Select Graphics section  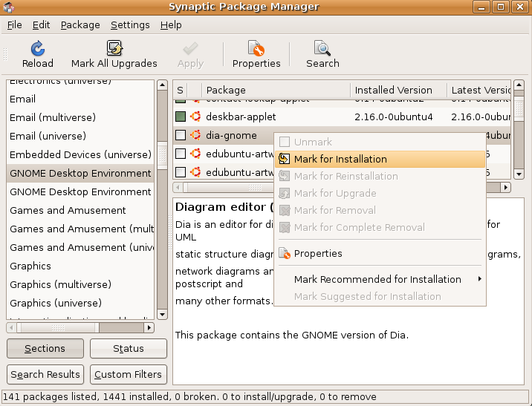(x=80, y=266)
